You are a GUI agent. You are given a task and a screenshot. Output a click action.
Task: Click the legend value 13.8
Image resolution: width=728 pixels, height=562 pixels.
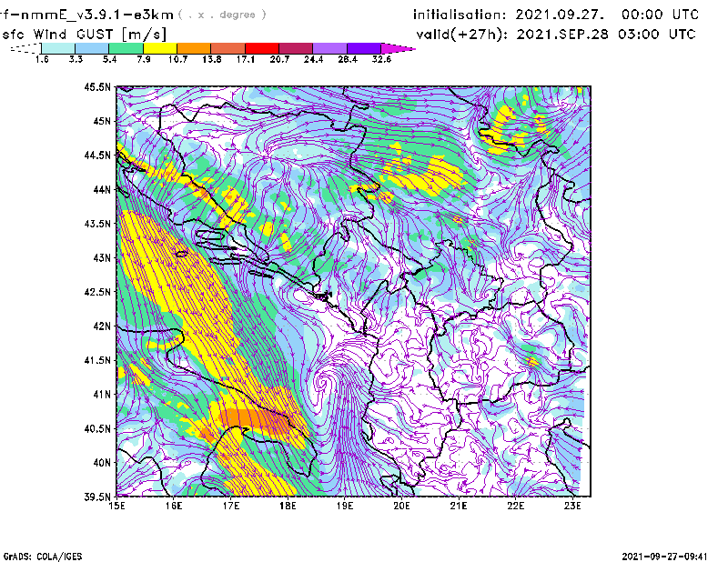tap(212, 59)
